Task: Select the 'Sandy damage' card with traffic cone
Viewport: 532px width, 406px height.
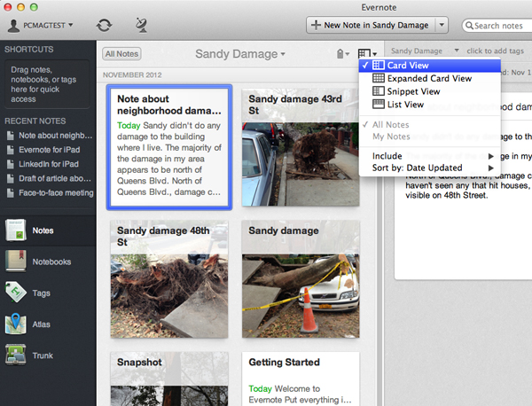Action: 301,279
